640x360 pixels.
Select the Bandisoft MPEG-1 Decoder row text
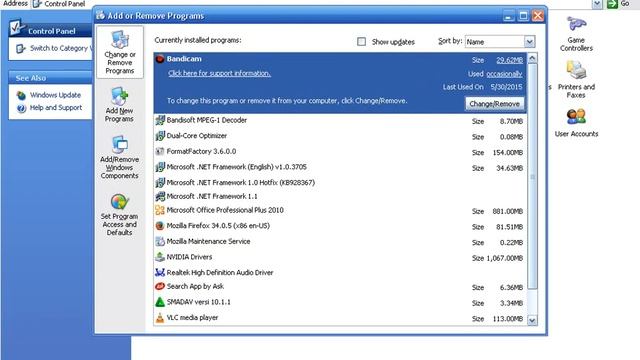point(207,120)
